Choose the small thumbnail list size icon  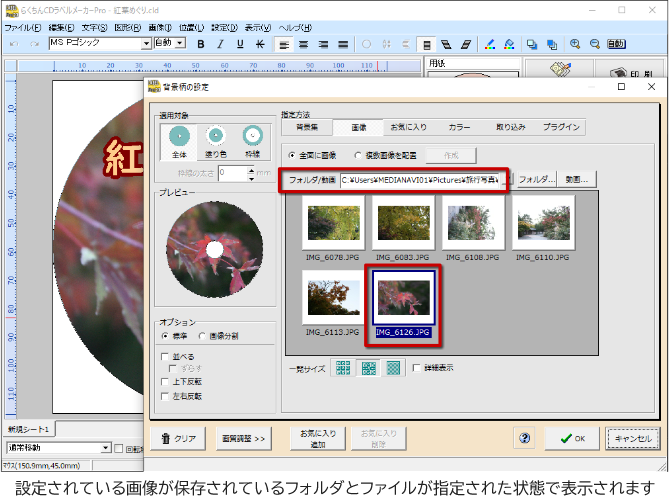point(344,368)
